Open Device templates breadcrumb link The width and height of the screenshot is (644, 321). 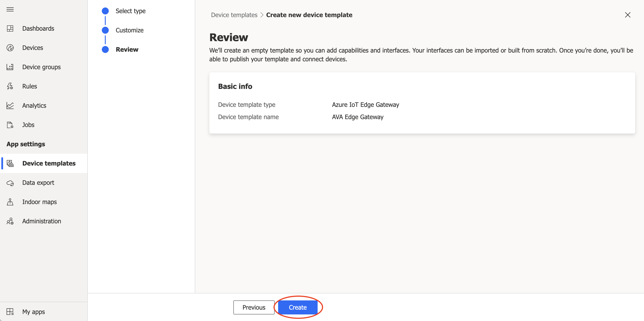(234, 15)
